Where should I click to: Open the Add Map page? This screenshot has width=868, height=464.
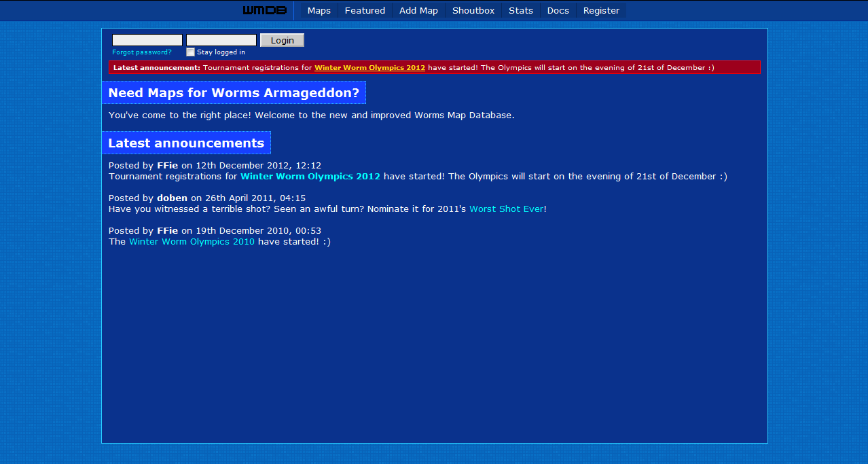(418, 10)
